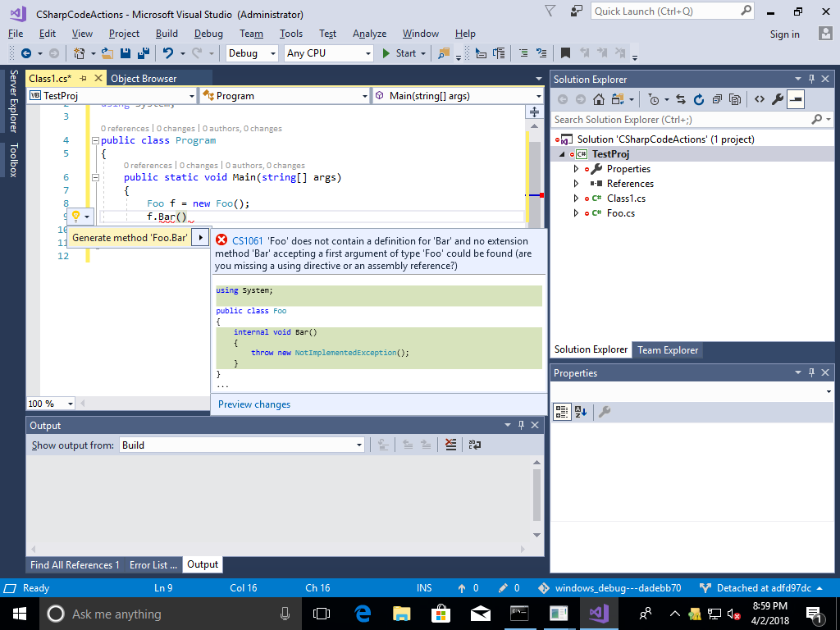Expand Generate method 'Foo.Bar' submenu arrow
This screenshot has width=840, height=630.
(200, 237)
